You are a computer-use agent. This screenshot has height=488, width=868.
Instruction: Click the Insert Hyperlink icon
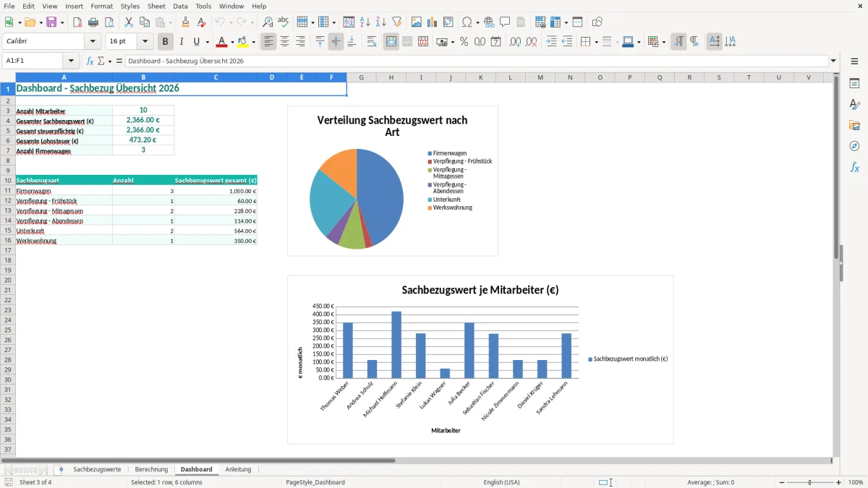489,22
